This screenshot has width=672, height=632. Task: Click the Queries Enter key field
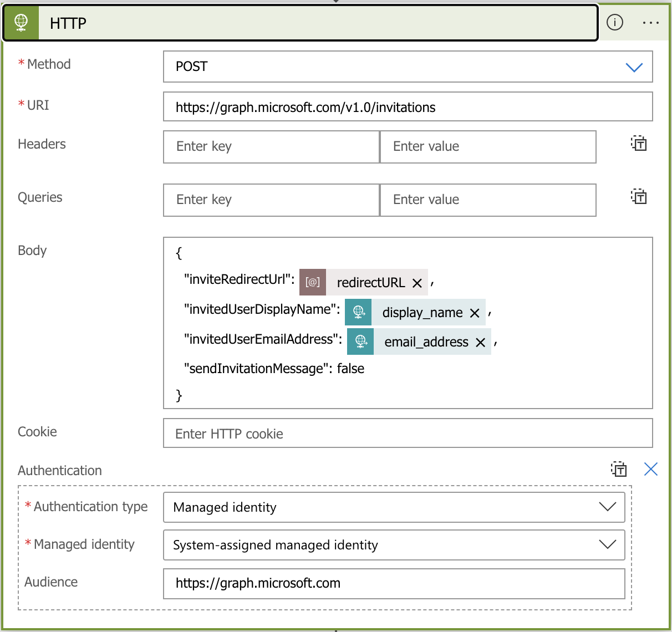[x=271, y=200]
